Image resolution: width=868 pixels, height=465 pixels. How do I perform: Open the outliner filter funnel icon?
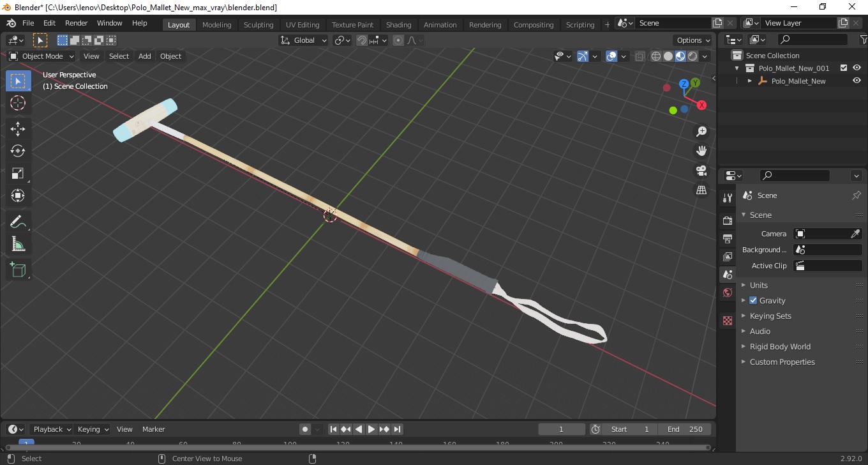point(862,40)
